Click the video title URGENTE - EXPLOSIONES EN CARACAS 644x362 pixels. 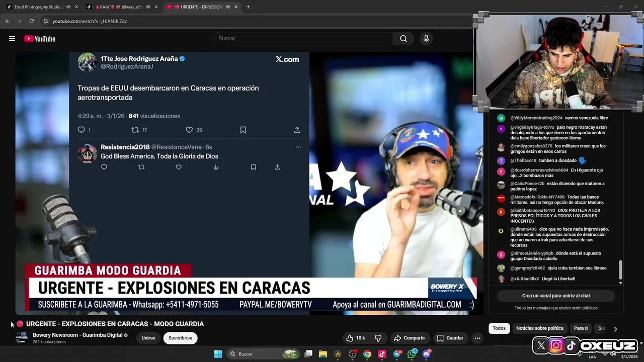[115, 324]
